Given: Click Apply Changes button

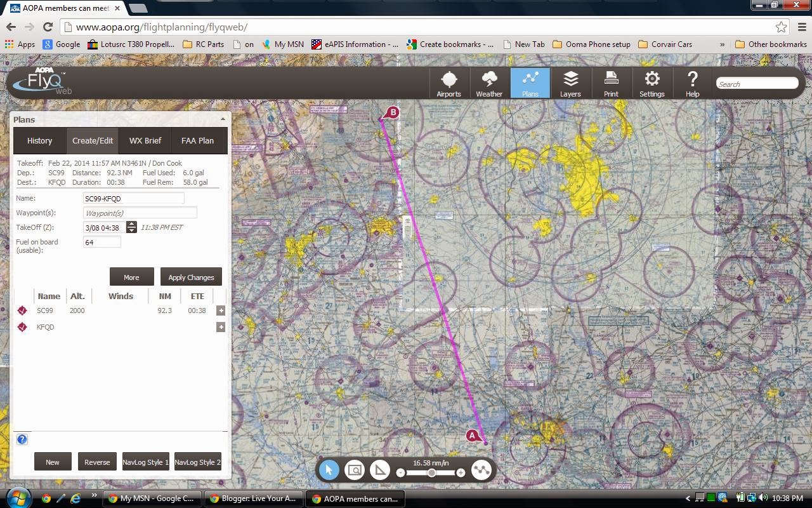Looking at the screenshot, I should (191, 277).
